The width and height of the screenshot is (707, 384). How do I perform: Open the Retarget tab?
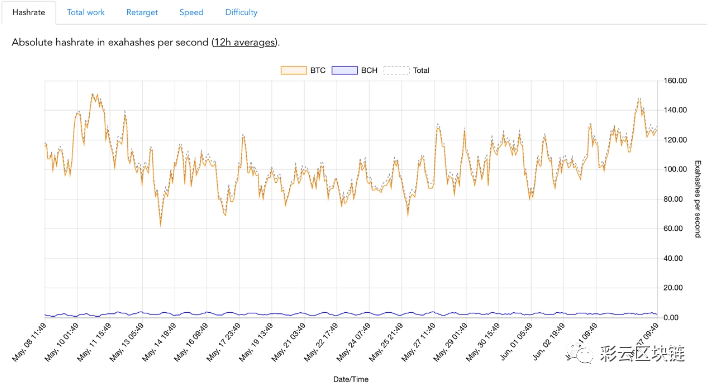[x=142, y=13]
